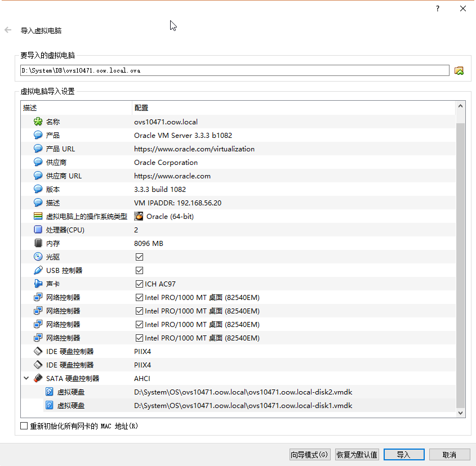Image resolution: width=476 pixels, height=466 pixels.
Task: Click the browse appliance file folder icon
Action: pyautogui.click(x=459, y=71)
